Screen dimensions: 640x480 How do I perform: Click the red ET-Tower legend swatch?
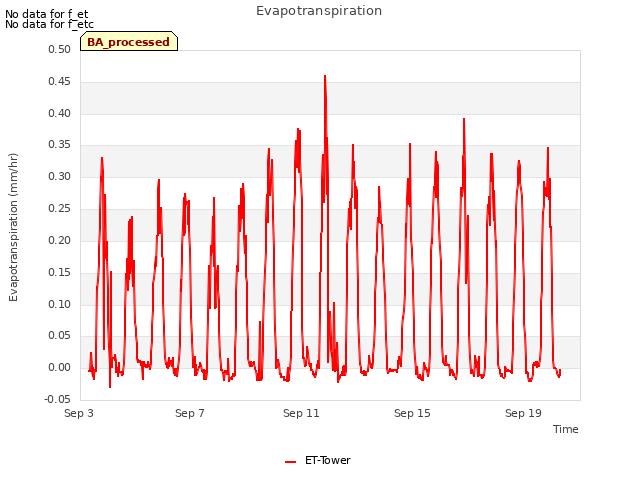[x=290, y=462]
